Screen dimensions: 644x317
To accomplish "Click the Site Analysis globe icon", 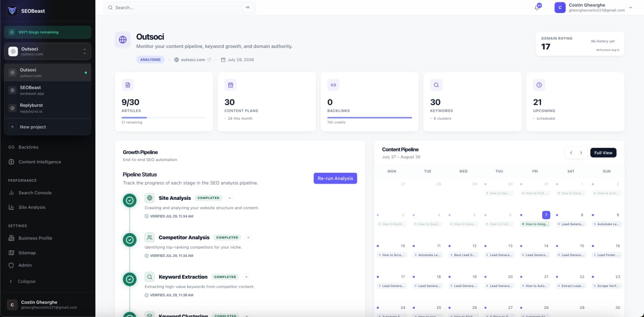I will [150, 198].
